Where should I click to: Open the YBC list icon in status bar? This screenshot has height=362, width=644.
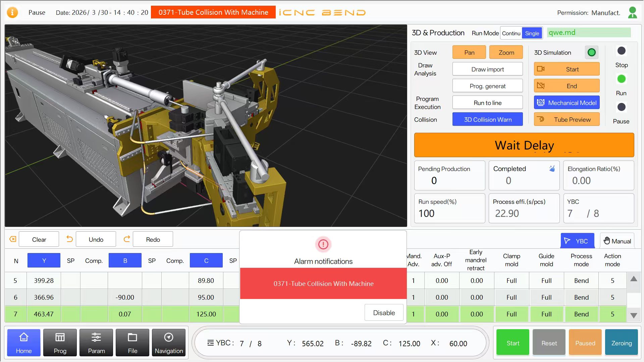(211, 343)
